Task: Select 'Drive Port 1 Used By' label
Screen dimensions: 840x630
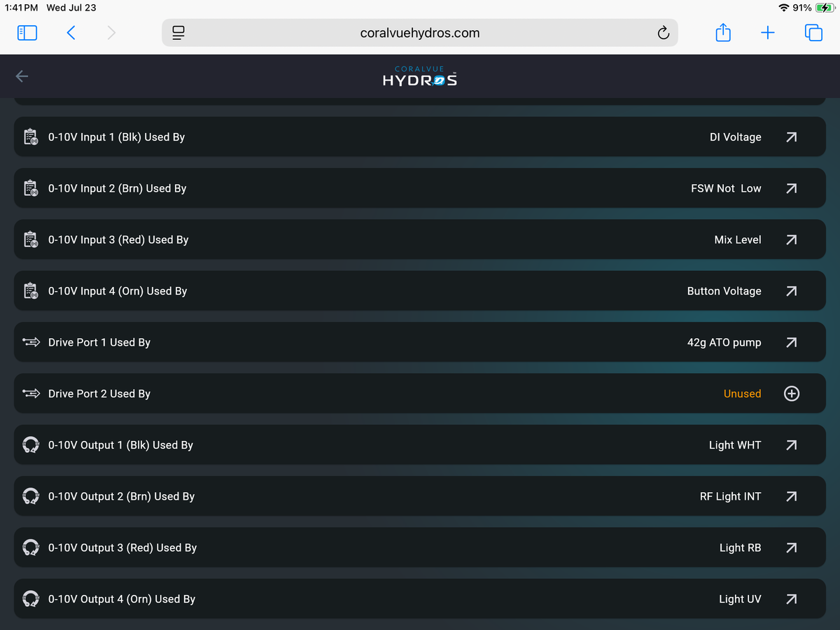Action: [99, 342]
